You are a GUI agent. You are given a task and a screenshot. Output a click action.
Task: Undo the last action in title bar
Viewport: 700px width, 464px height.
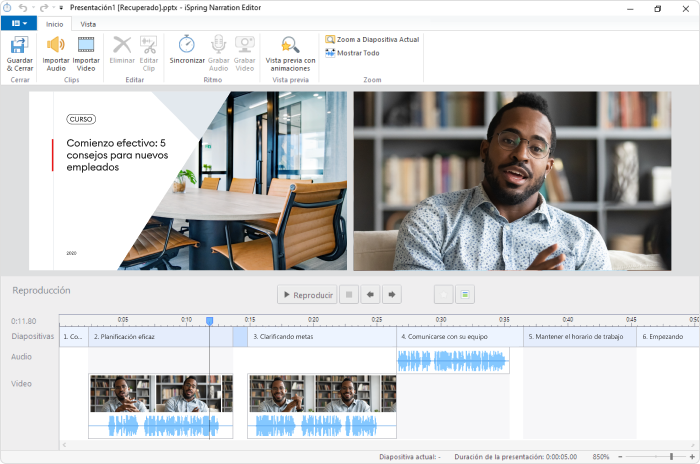click(x=23, y=8)
